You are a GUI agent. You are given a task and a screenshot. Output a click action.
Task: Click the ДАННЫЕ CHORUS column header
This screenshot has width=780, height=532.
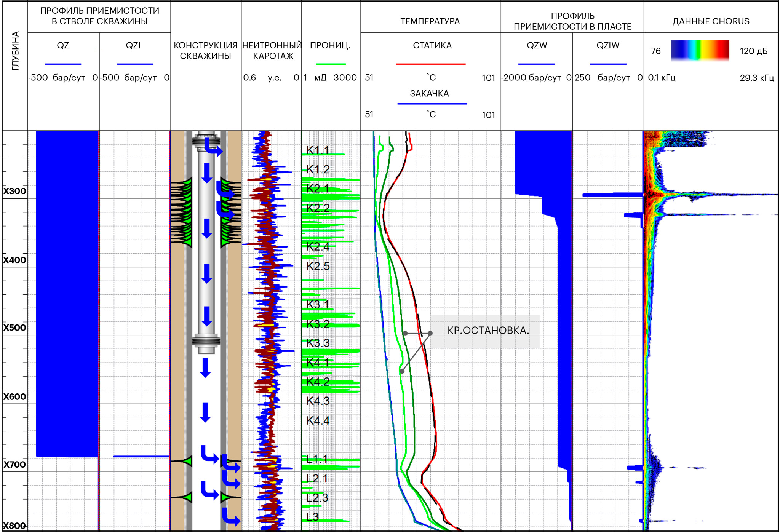coord(711,21)
